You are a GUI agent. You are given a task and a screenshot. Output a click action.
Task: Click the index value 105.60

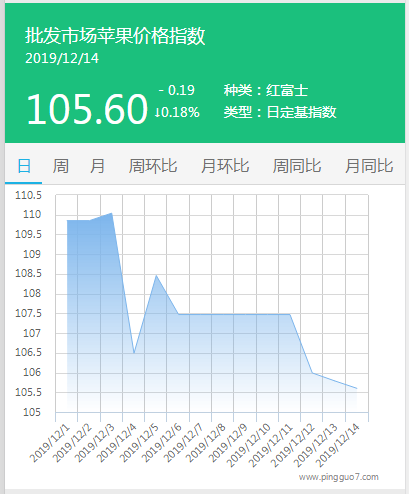pyautogui.click(x=87, y=109)
